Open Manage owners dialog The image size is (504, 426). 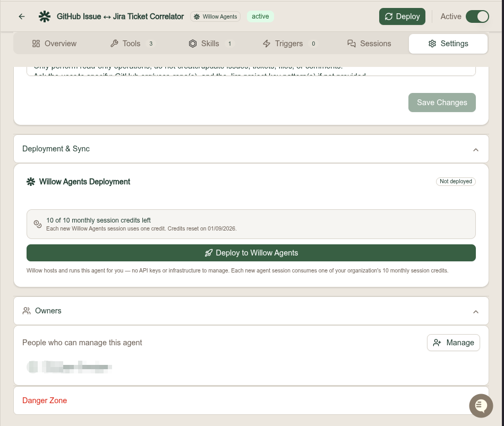click(x=453, y=343)
